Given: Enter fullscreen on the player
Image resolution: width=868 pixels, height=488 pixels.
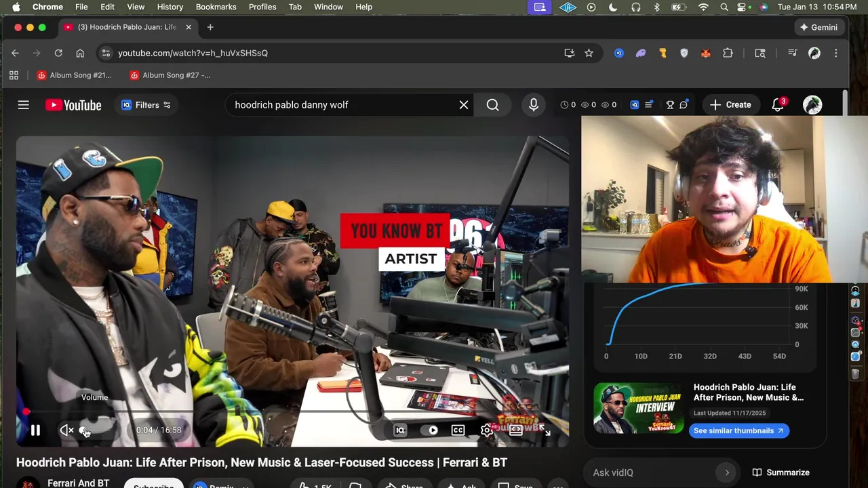Looking at the screenshot, I should point(545,430).
